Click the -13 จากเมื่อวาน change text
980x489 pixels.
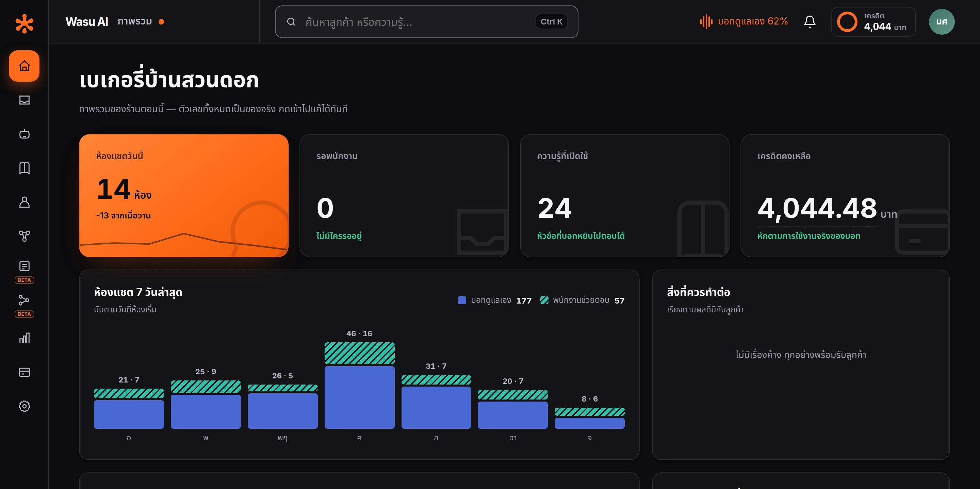(x=123, y=215)
